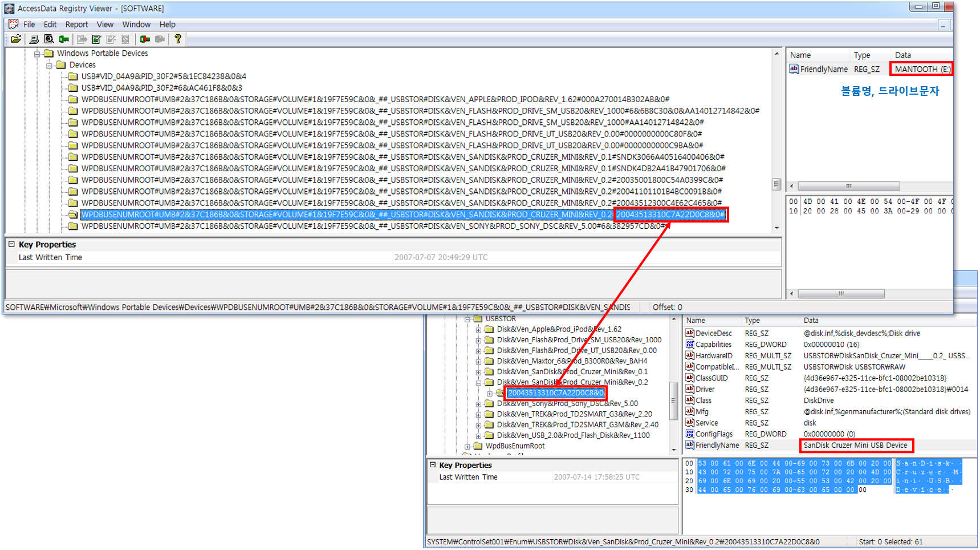
Task: Expand the 20043513310C7A22D0C8&0 subkey
Action: 490,393
